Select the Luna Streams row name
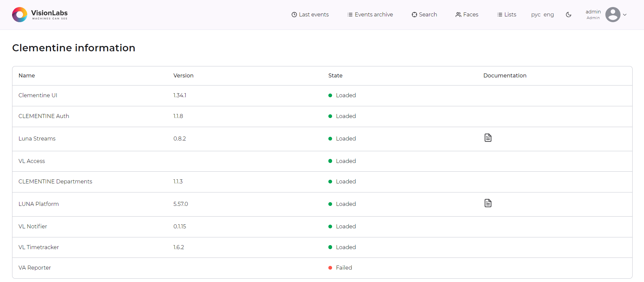The image size is (644, 282). (37, 138)
